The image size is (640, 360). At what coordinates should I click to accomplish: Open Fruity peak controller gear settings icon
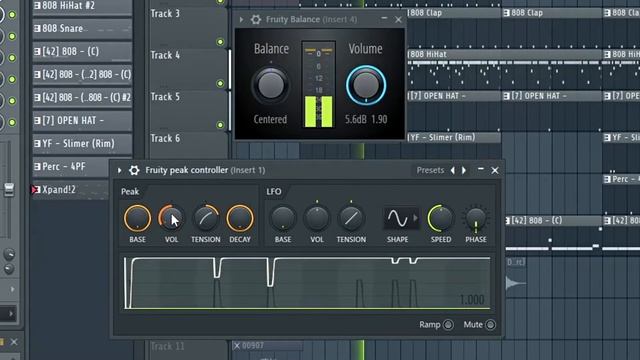click(x=134, y=170)
